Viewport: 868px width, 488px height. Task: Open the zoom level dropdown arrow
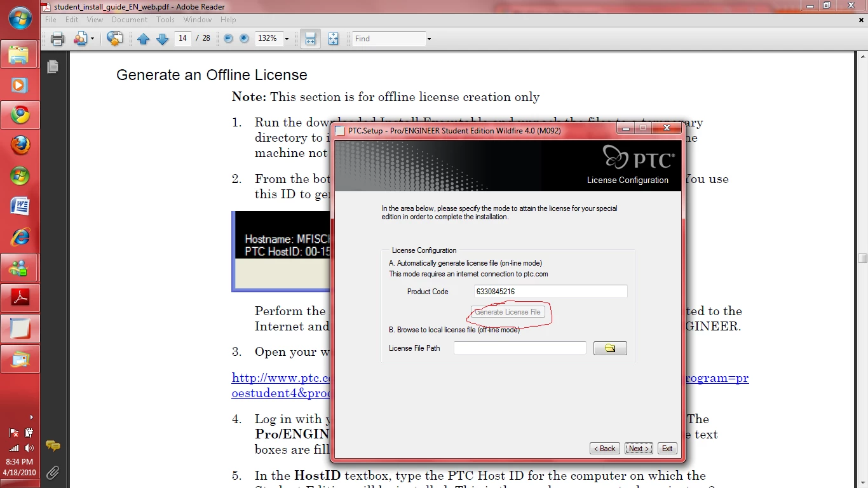(x=287, y=39)
